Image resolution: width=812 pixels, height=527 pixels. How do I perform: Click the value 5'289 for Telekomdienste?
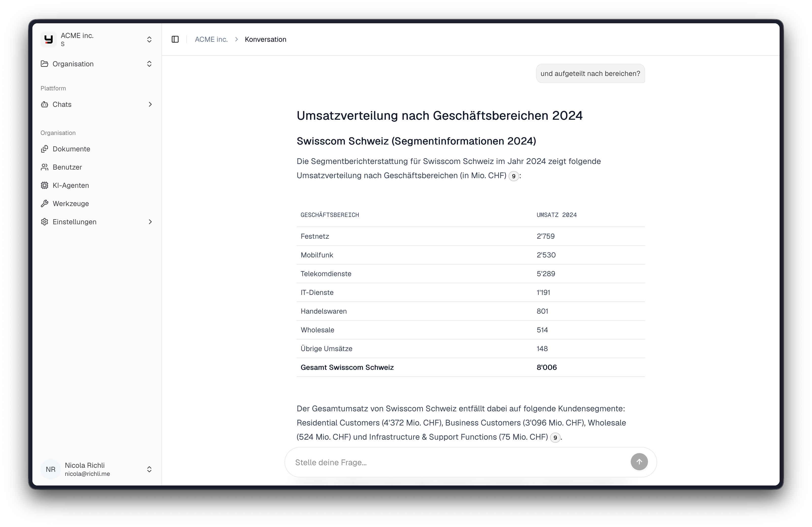[545, 274]
